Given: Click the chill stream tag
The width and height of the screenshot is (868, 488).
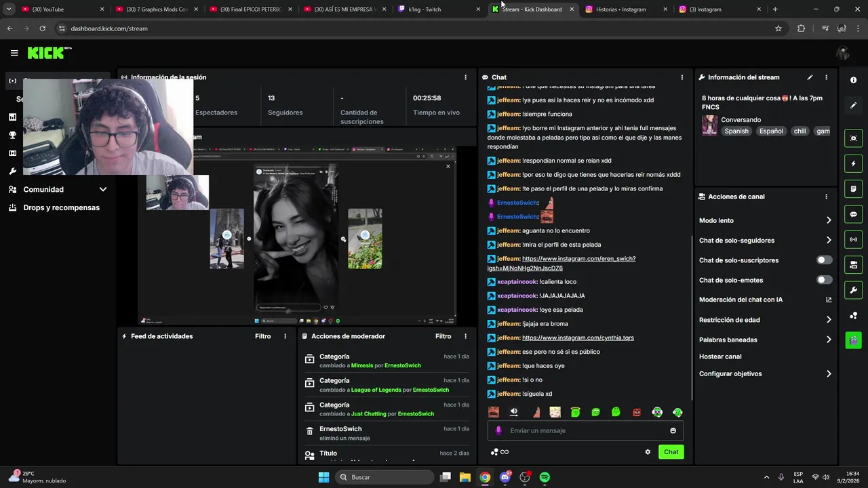Looking at the screenshot, I should (800, 131).
